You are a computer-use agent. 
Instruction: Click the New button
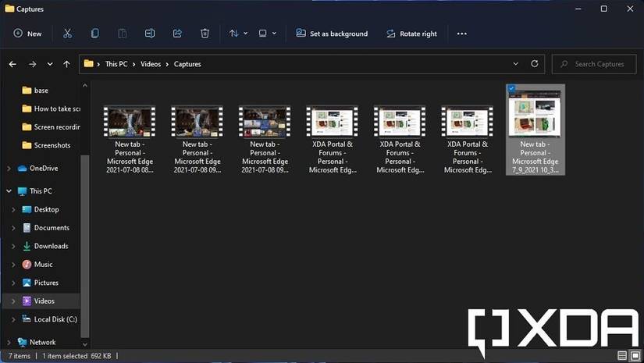27,34
